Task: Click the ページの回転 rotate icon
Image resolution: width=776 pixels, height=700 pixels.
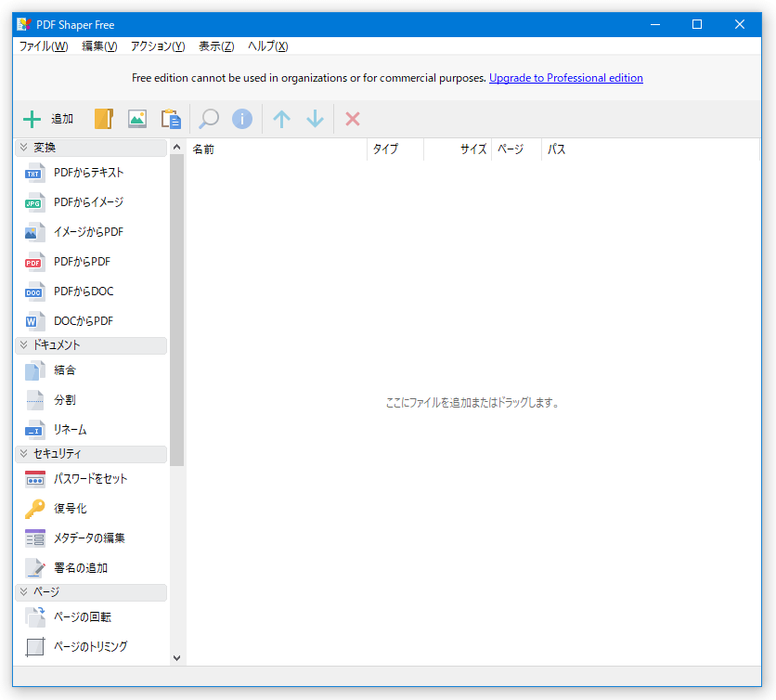Action: 34,616
